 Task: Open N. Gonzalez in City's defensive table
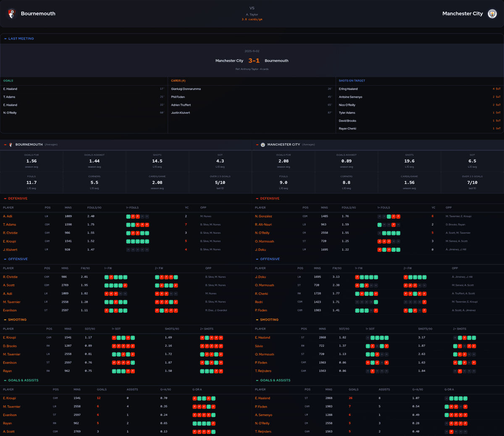coord(263,216)
